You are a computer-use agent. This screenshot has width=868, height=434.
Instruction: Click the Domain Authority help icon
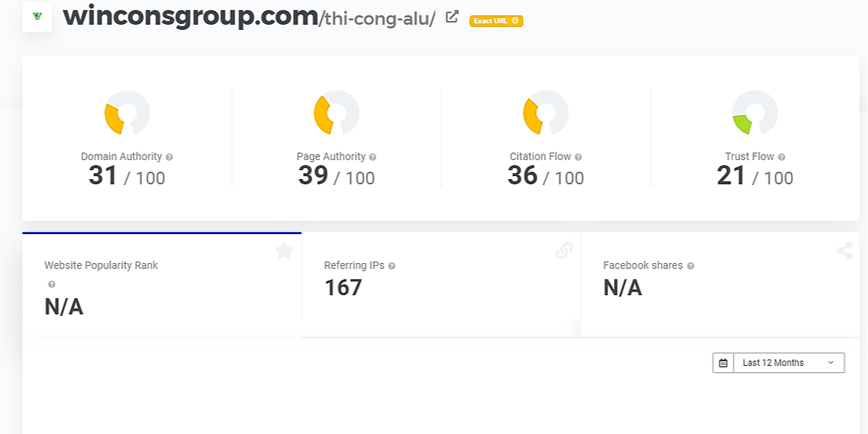[169, 157]
